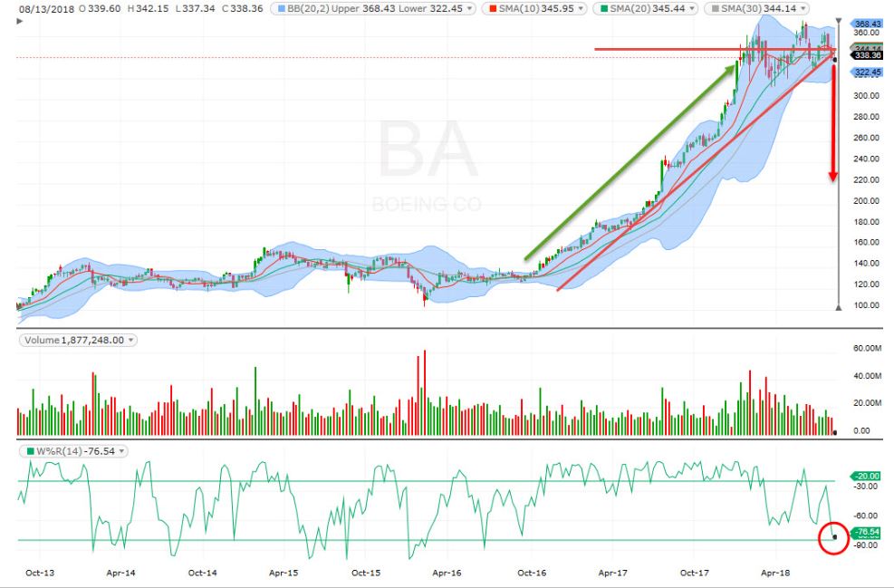The width and height of the screenshot is (894, 588).
Task: Click the green W%R(14) color swatch
Action: pyautogui.click(x=30, y=451)
